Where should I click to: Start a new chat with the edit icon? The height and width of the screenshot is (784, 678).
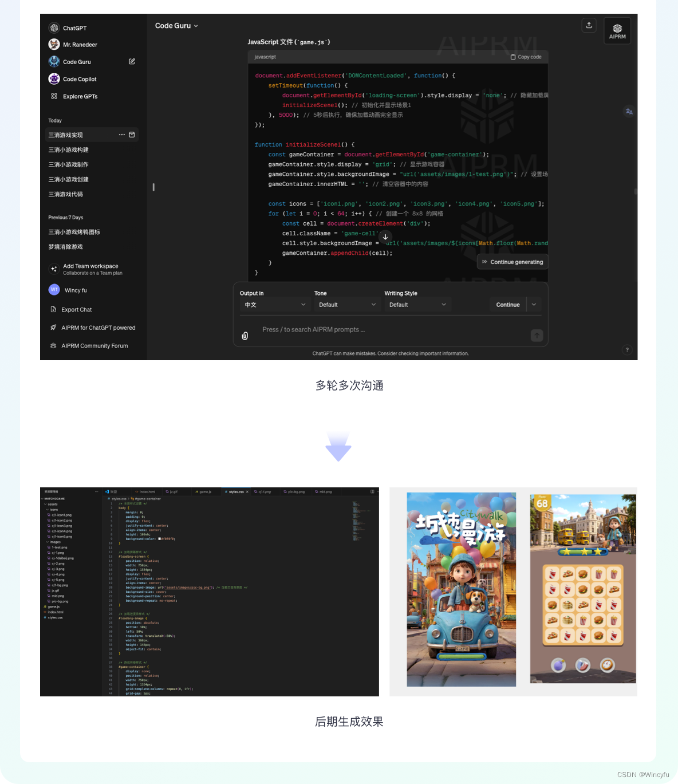(132, 61)
